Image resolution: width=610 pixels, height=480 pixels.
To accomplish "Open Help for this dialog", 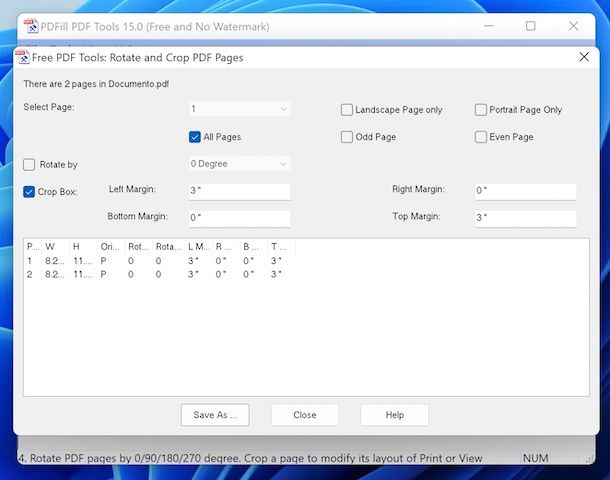I will [394, 415].
